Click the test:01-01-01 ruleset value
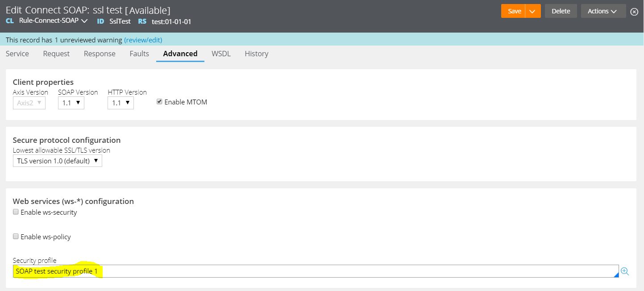Screen dimensions: 644x291 [x=171, y=21]
